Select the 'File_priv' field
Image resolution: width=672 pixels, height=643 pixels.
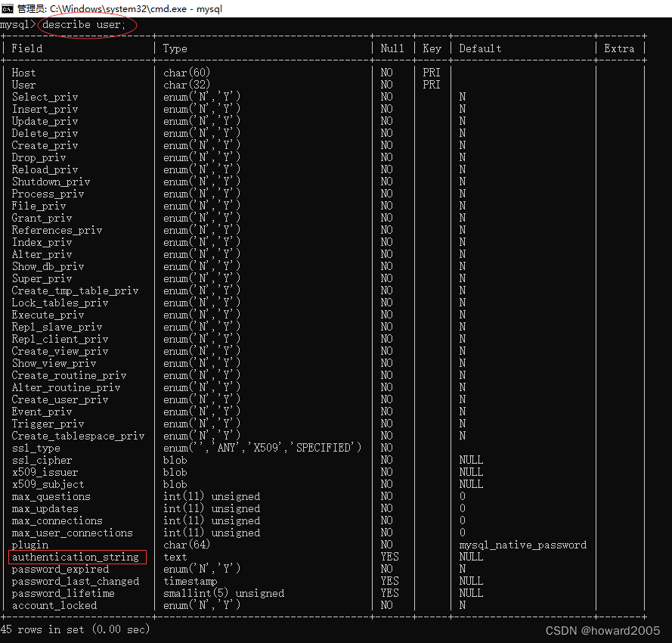point(39,206)
